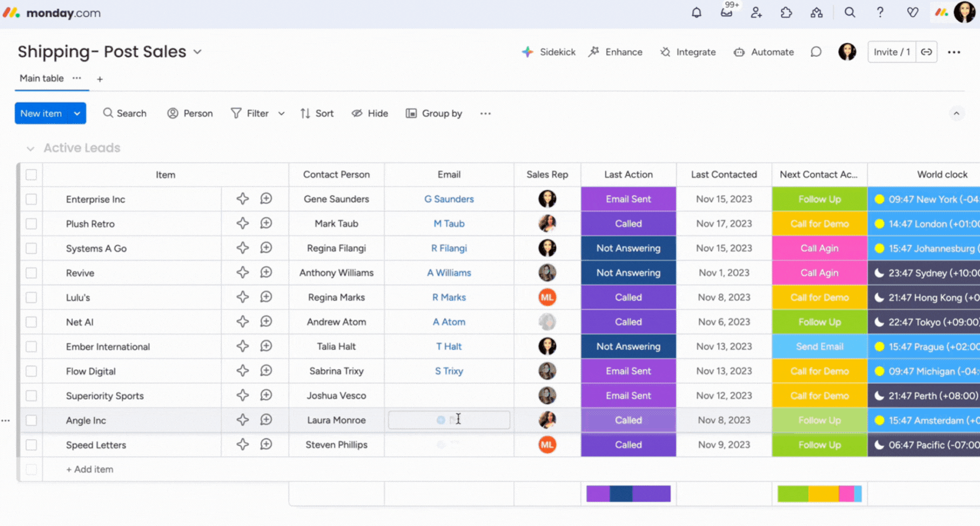Copy board link icon next to Invite

[x=927, y=52]
